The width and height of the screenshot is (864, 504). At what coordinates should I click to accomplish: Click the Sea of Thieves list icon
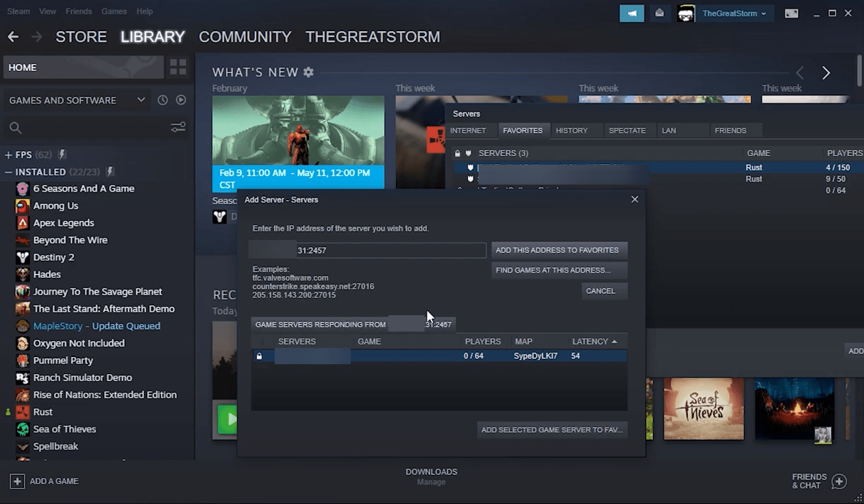23,429
